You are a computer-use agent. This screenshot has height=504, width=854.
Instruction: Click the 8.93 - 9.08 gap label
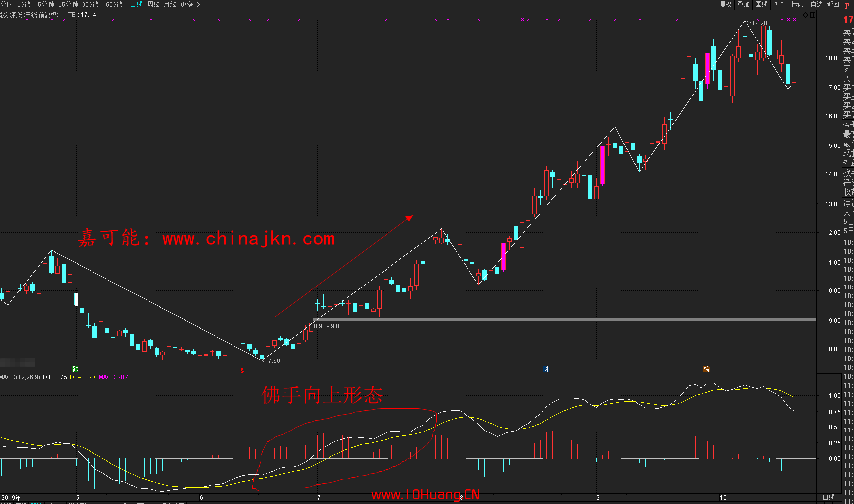[x=328, y=326]
